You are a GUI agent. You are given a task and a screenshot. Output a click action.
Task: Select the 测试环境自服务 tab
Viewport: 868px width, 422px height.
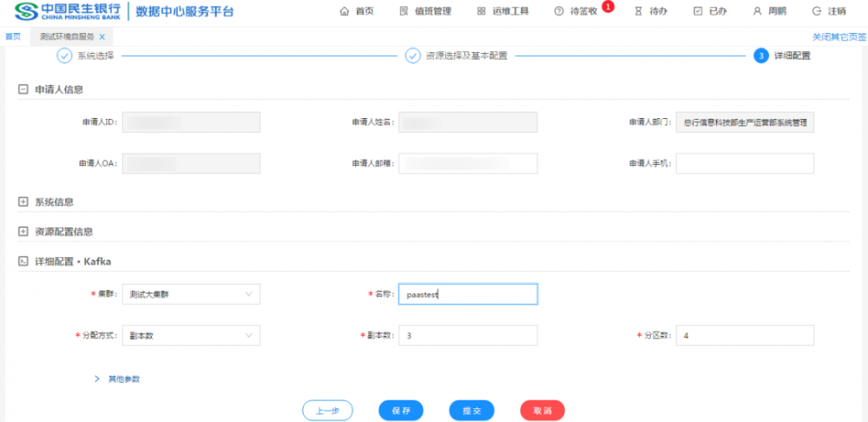point(67,37)
